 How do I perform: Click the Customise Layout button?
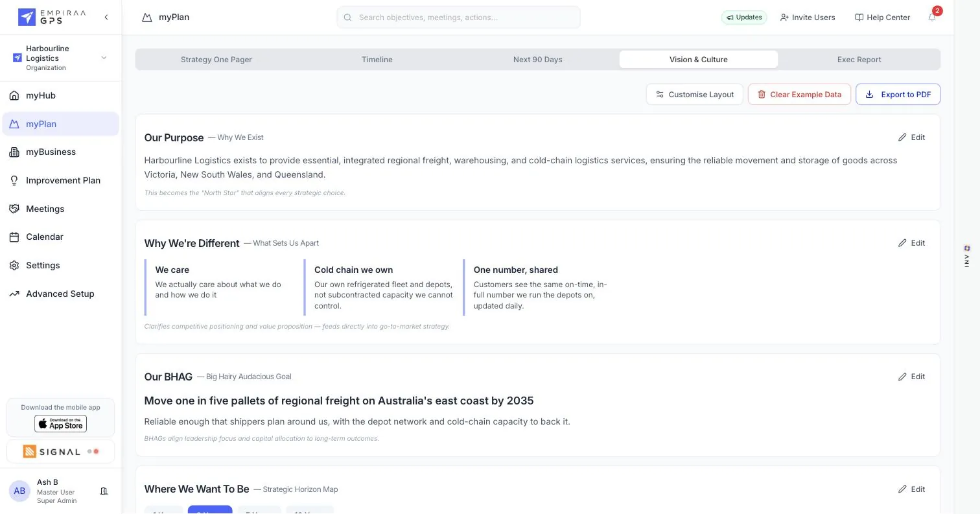point(694,94)
